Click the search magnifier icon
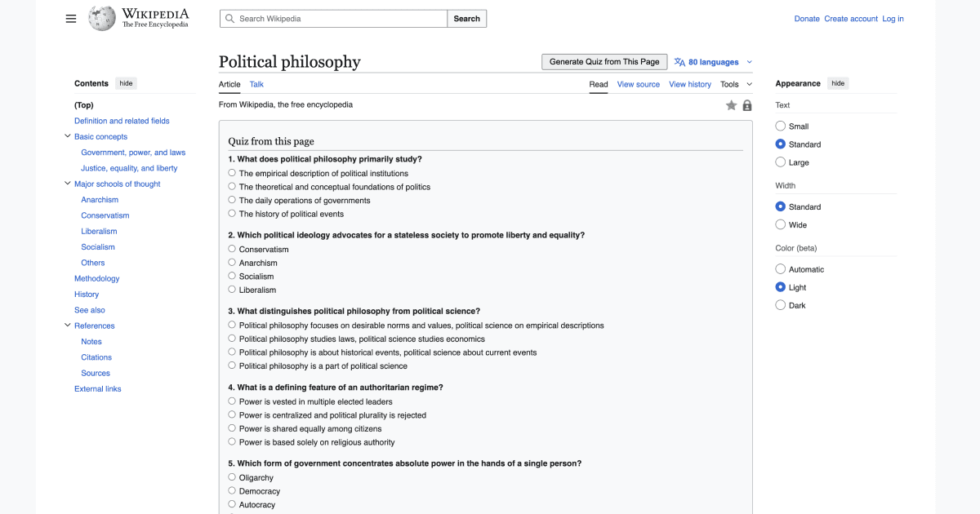Viewport: 980px width, 514px height. coord(229,17)
